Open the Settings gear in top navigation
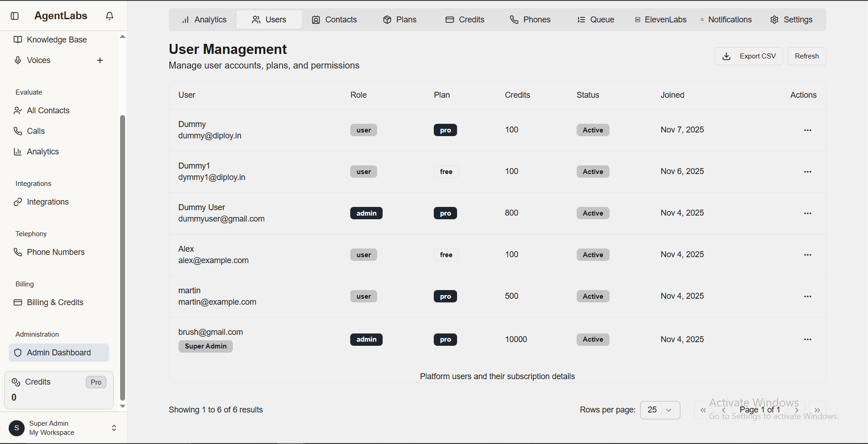Image resolution: width=868 pixels, height=444 pixels. [x=774, y=19]
